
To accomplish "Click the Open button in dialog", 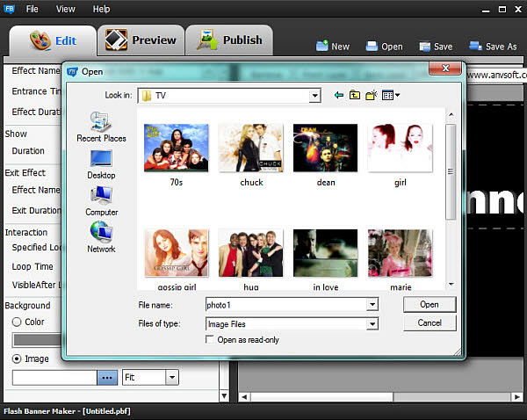I will 430,305.
